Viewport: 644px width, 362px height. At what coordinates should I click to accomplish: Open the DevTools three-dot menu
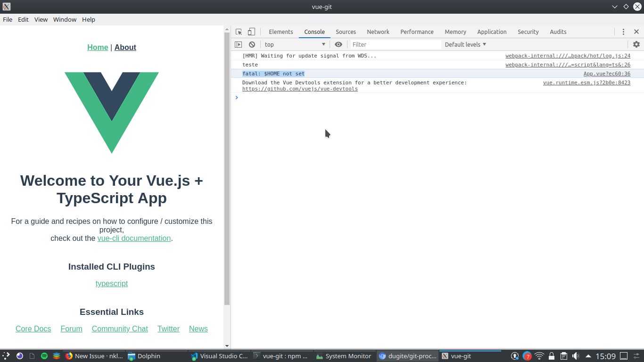(623, 32)
